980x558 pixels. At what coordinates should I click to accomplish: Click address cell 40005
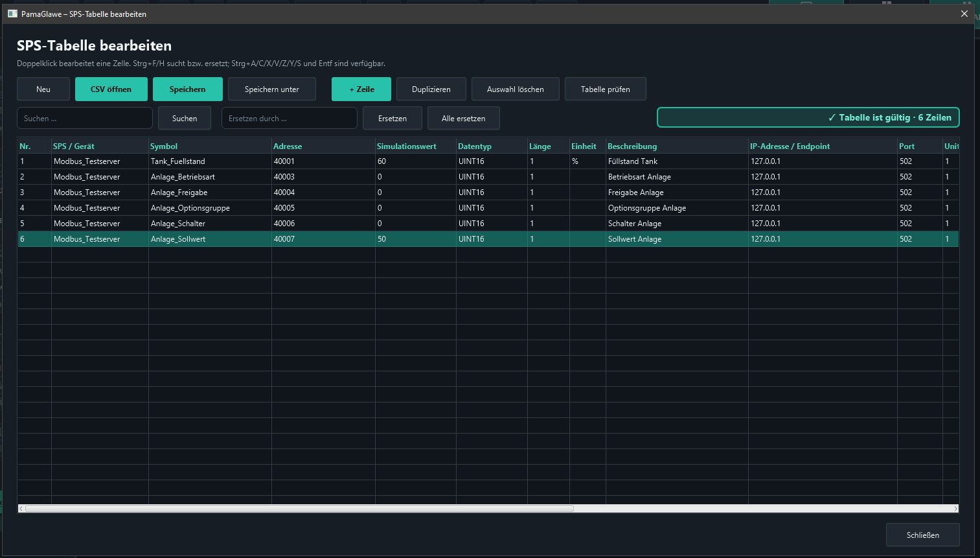tap(324, 208)
